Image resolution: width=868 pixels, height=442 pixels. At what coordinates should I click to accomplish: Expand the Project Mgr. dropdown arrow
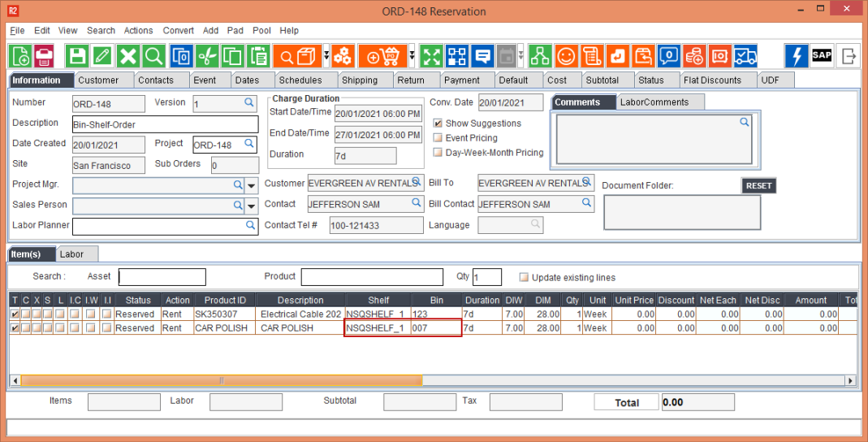pos(252,185)
